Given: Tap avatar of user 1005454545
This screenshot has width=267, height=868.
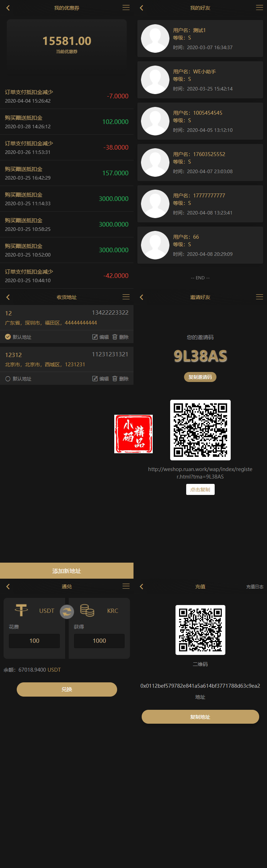Looking at the screenshot, I should click(x=155, y=121).
